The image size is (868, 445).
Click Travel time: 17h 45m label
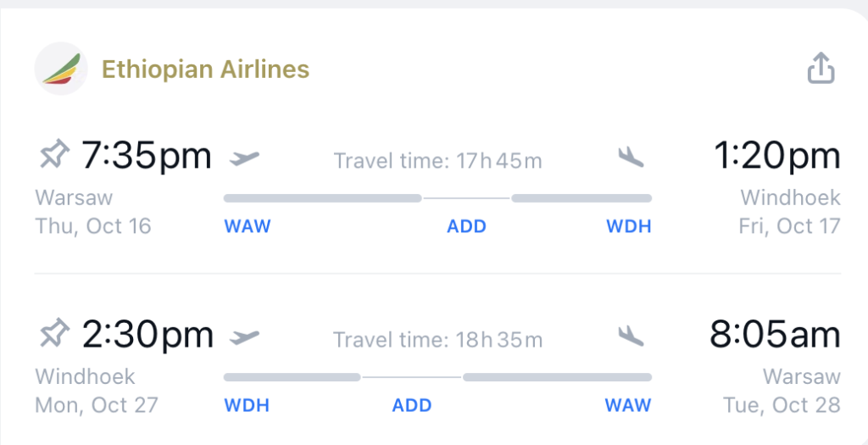coord(438,161)
